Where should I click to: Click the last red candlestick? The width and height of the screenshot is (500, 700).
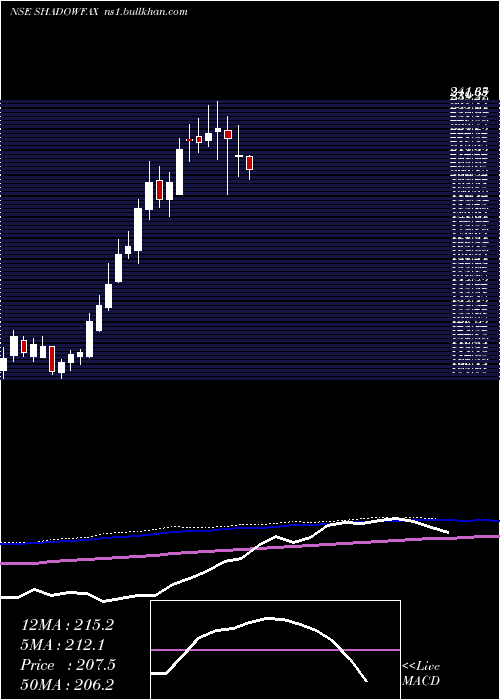(x=250, y=163)
